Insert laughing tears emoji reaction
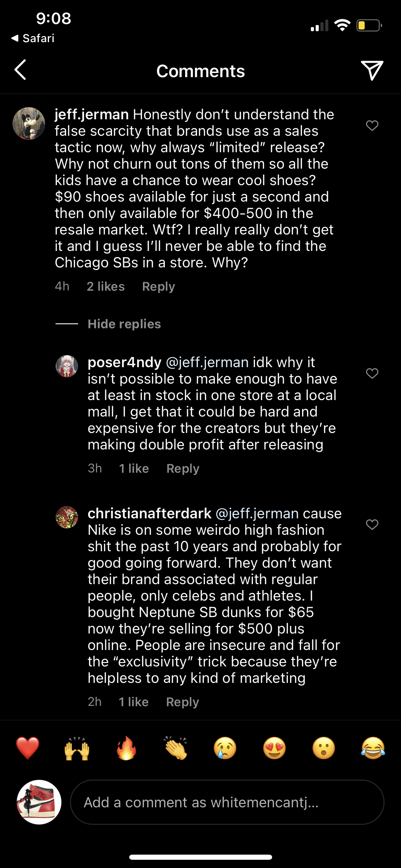The width and height of the screenshot is (401, 868). coord(373,748)
